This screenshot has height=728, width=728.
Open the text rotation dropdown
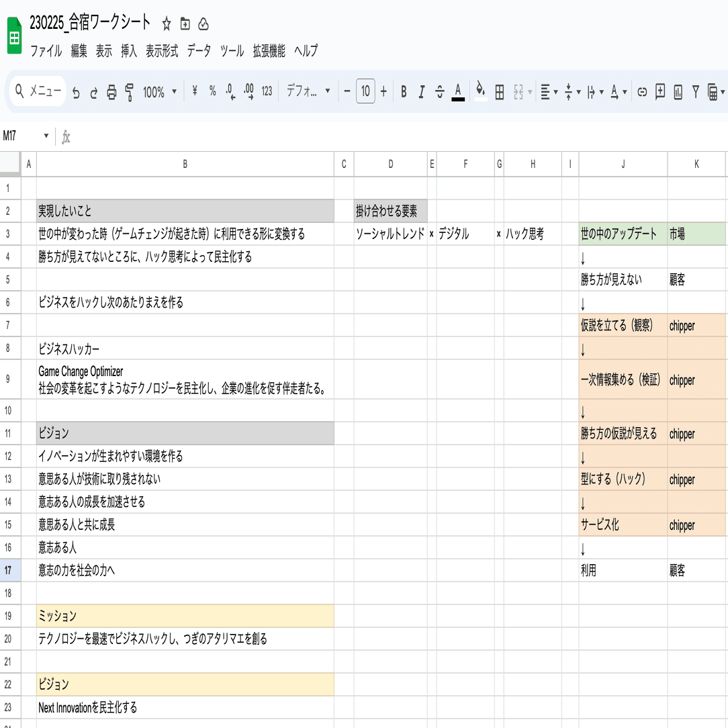tap(619, 92)
